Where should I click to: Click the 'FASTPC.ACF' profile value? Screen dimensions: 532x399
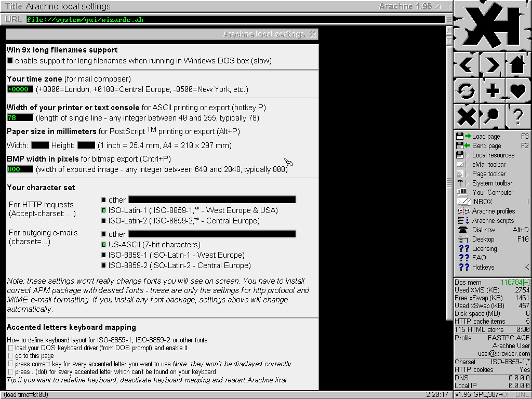click(x=509, y=338)
